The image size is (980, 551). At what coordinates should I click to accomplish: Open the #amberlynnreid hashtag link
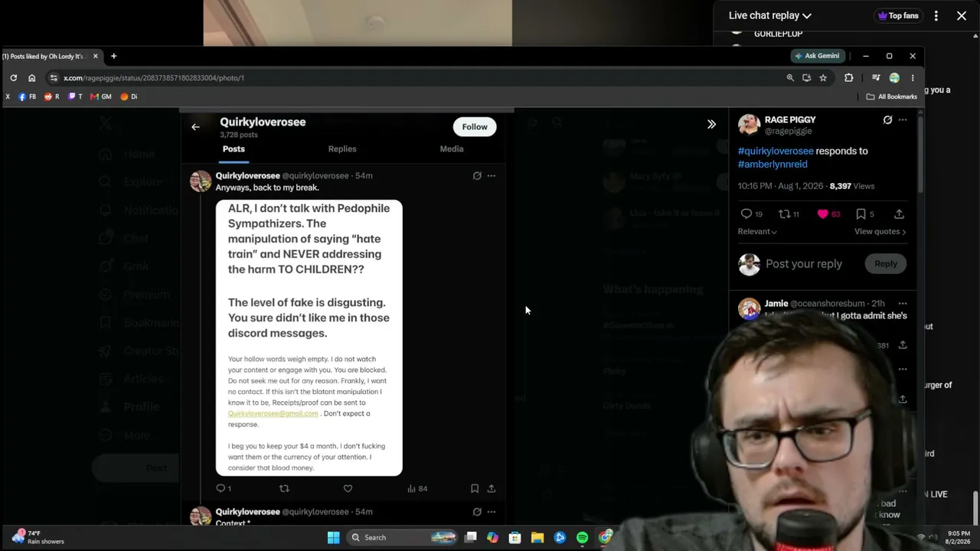coord(773,164)
